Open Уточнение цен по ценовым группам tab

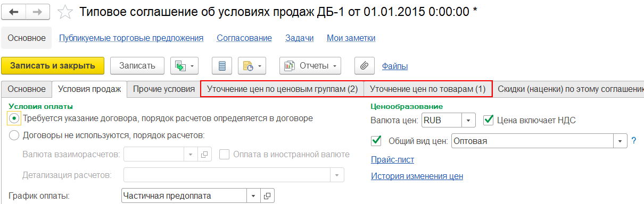282,89
